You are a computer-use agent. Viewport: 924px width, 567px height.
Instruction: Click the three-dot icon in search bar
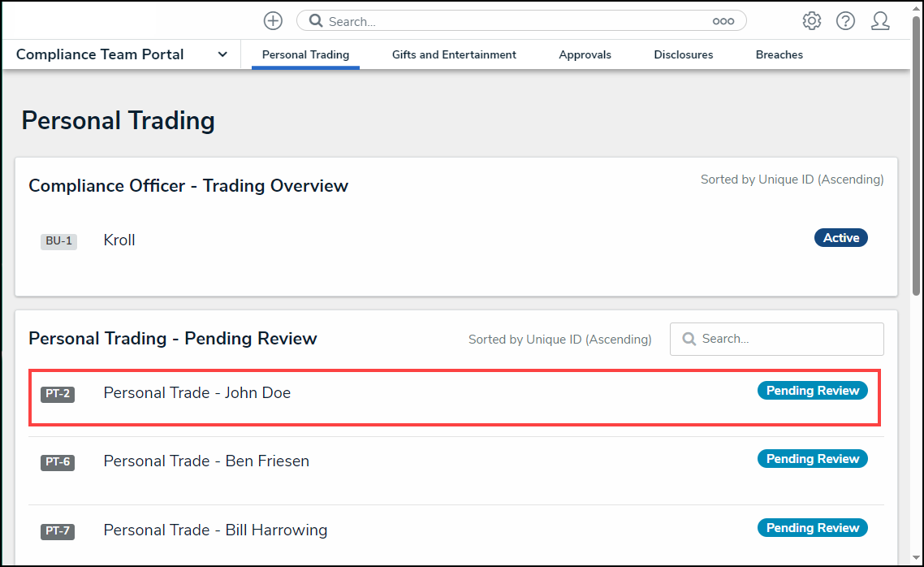click(723, 22)
